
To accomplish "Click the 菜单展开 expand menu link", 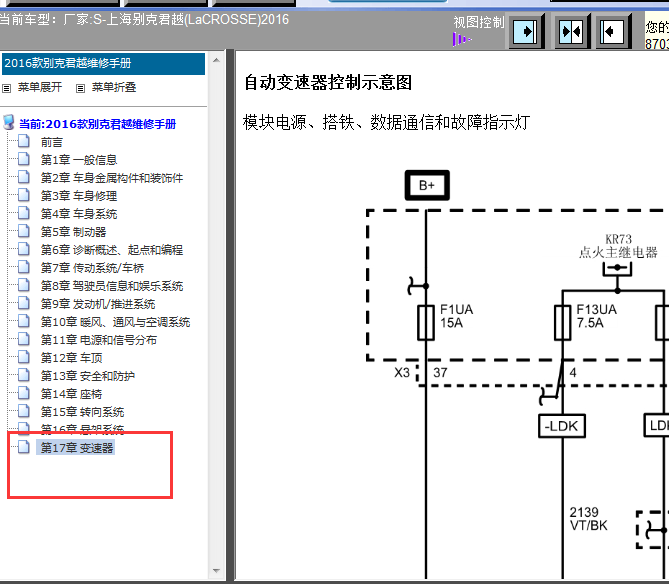I will pos(40,87).
